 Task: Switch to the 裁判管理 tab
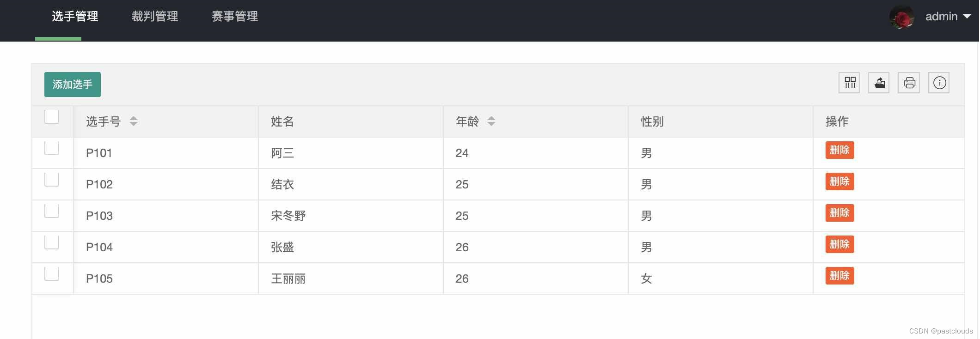click(x=154, y=16)
